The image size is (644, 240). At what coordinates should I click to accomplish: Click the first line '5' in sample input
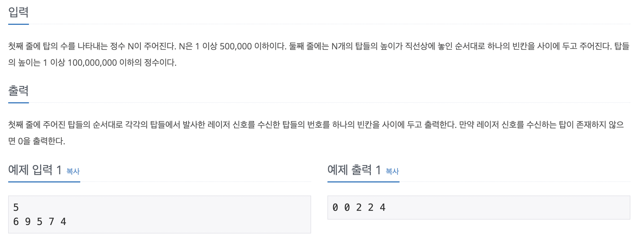pos(16,208)
